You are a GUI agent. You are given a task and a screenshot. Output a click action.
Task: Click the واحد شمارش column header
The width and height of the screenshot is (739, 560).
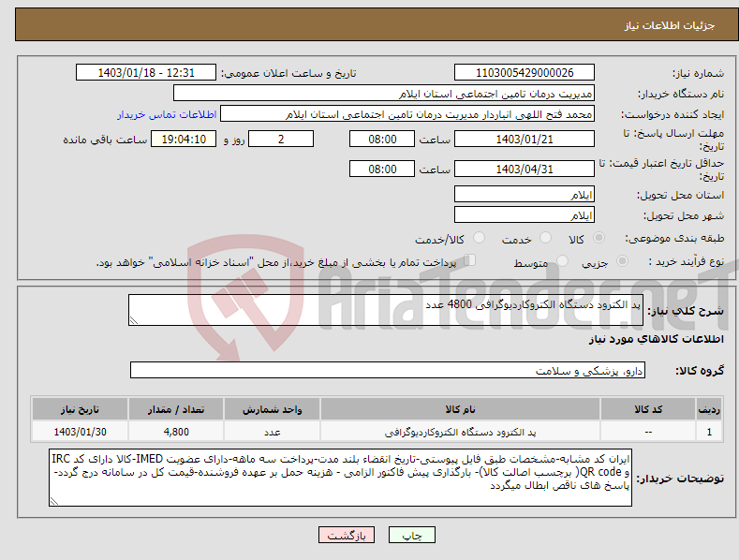[x=272, y=409]
